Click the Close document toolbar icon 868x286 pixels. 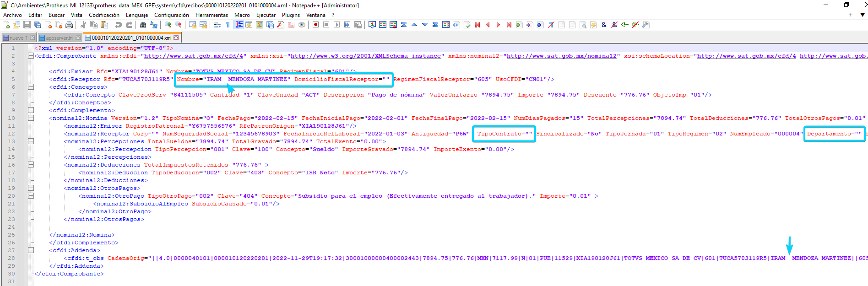point(48,25)
